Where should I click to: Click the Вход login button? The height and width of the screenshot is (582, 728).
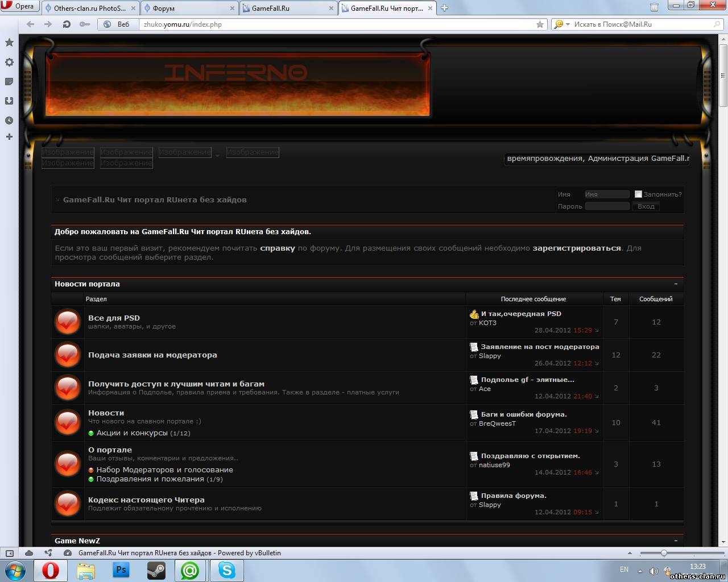tap(646, 206)
